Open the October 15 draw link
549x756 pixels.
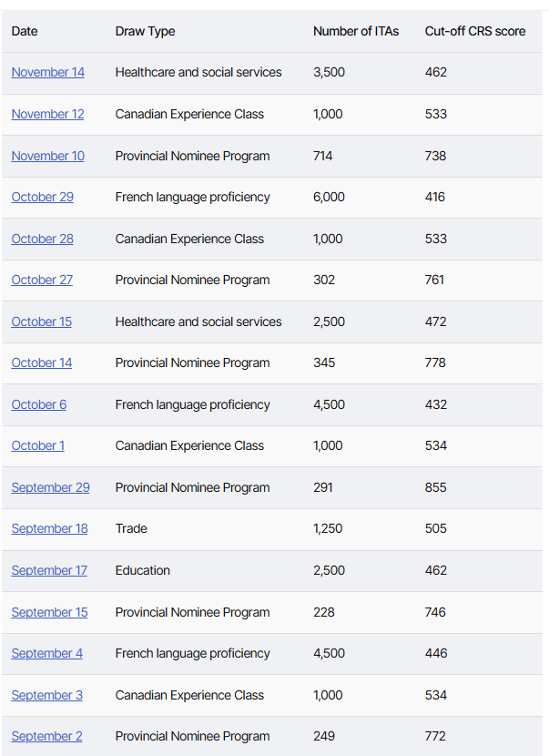tap(41, 322)
